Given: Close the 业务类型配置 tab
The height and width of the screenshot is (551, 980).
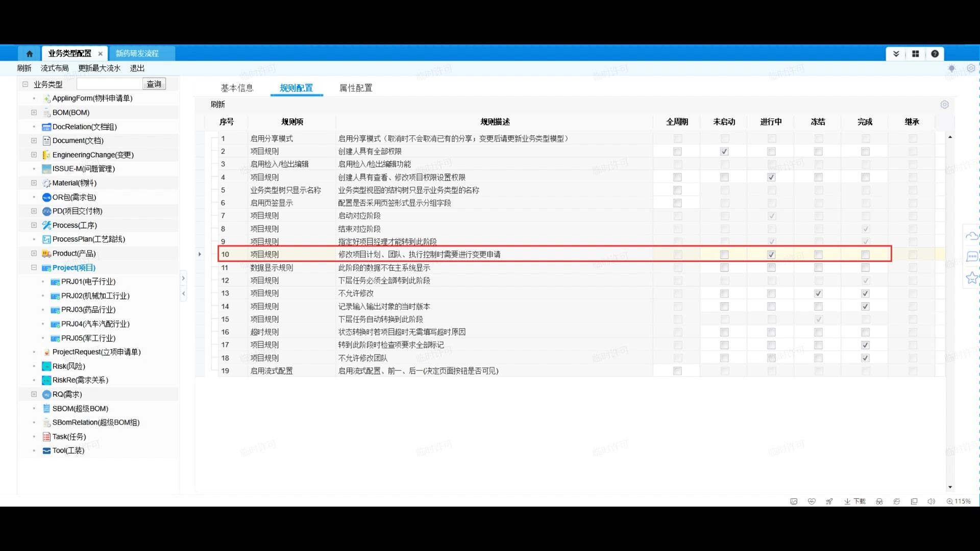Looking at the screenshot, I should (x=101, y=54).
